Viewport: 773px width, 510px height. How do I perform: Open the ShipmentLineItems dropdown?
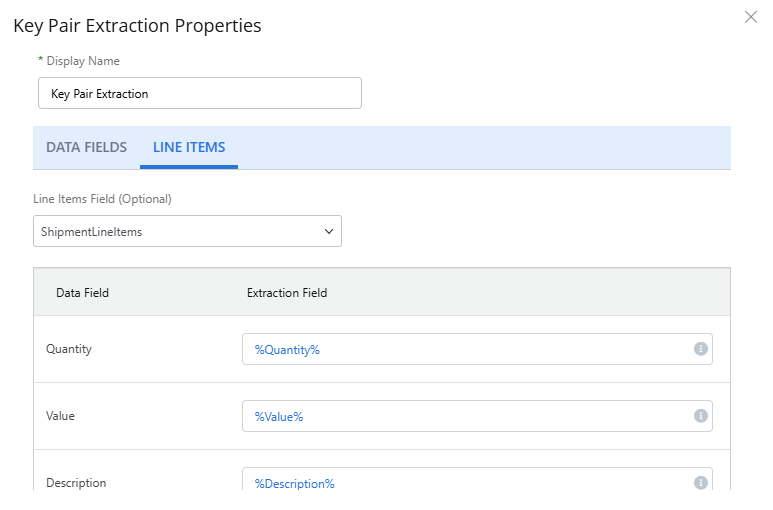[x=187, y=231]
